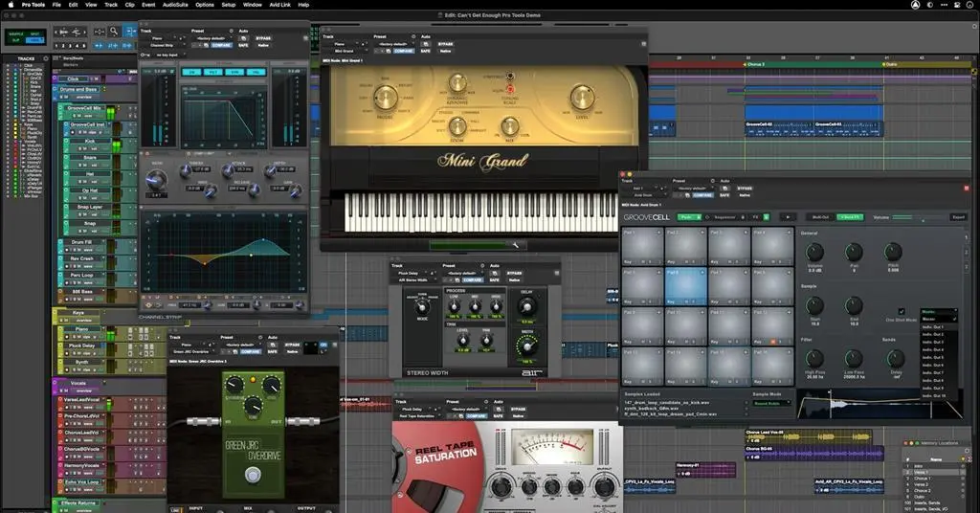Click the Mini Grand wrench settings icon
Viewport: 980px width, 513px height.
pos(516,245)
